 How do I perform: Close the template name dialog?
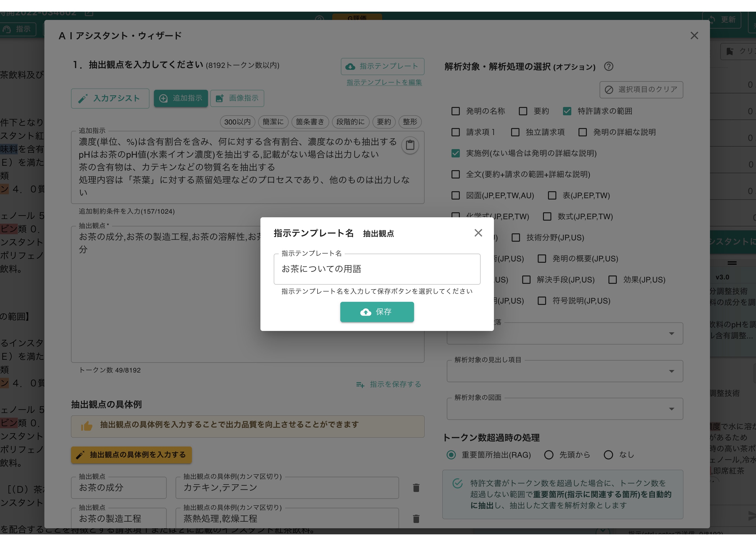click(x=478, y=233)
